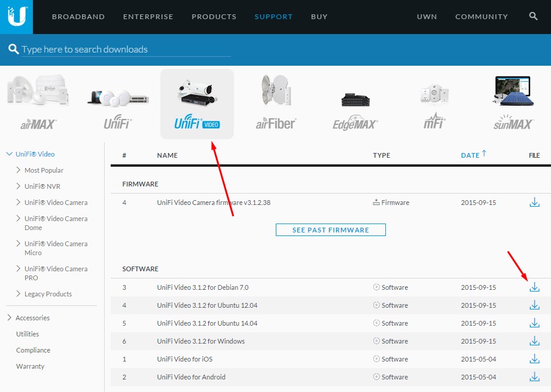Open the Buy menu item
Screen dimensions: 551x392
tap(319, 17)
